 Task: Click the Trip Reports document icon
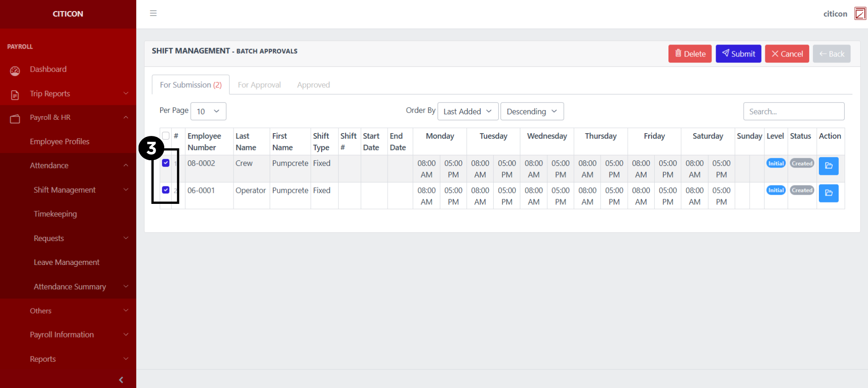[15, 95]
